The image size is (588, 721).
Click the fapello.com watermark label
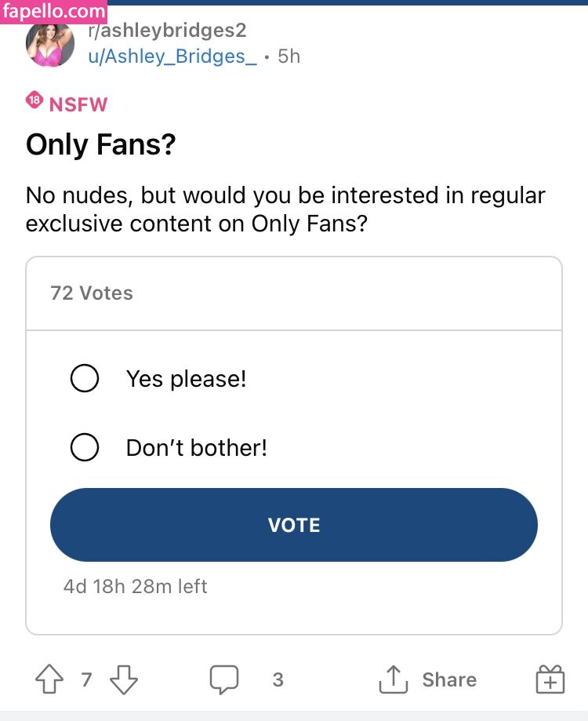[54, 12]
